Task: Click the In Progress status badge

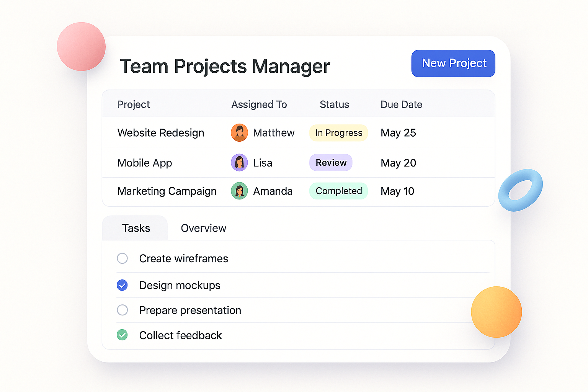Action: [338, 133]
